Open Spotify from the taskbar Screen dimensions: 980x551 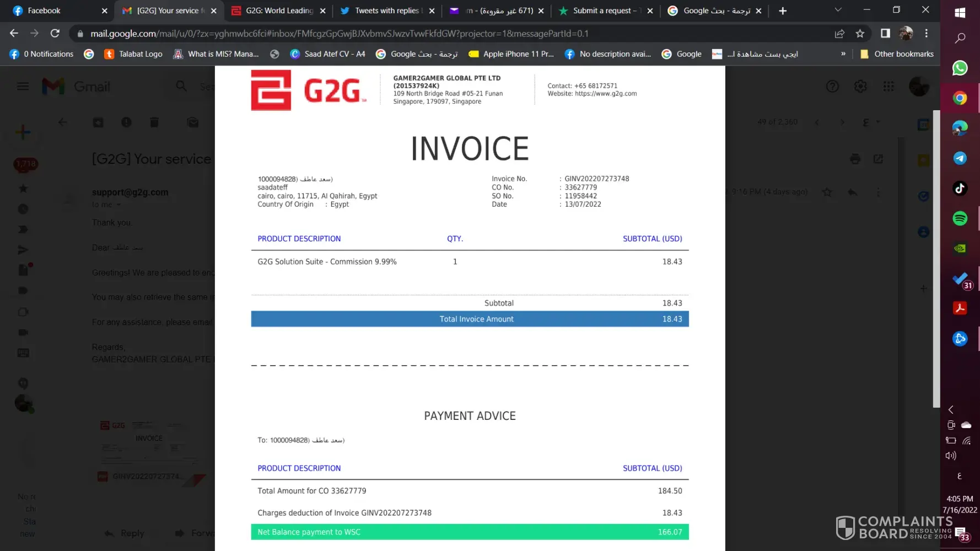tap(960, 218)
